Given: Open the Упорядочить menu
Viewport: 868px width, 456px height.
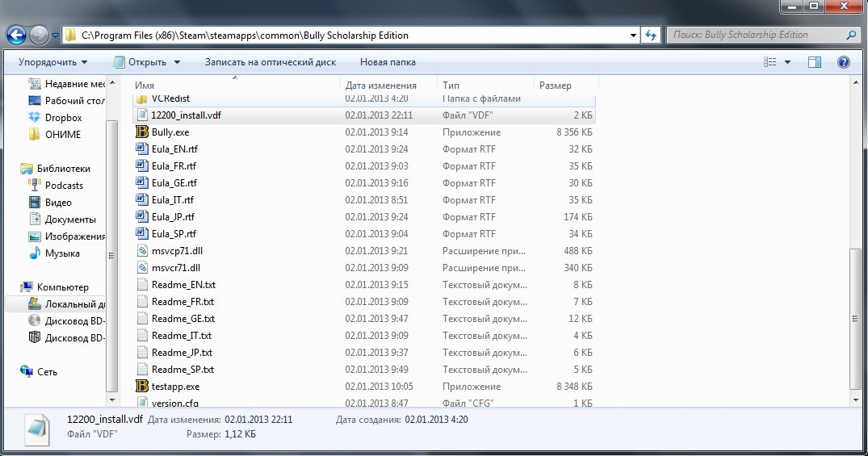Looking at the screenshot, I should [x=52, y=62].
